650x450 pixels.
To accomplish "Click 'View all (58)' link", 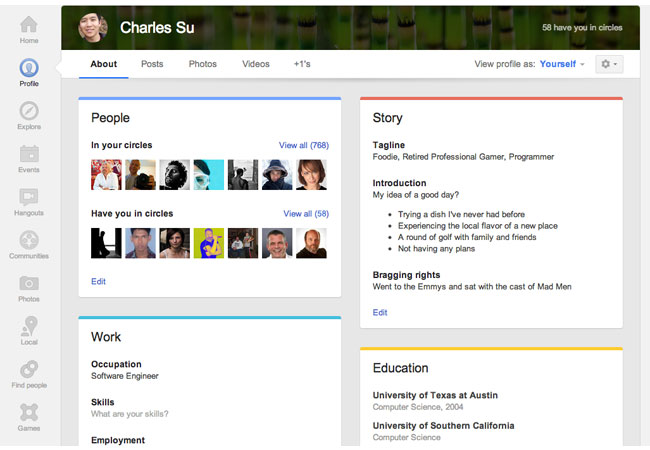I will pyautogui.click(x=306, y=214).
